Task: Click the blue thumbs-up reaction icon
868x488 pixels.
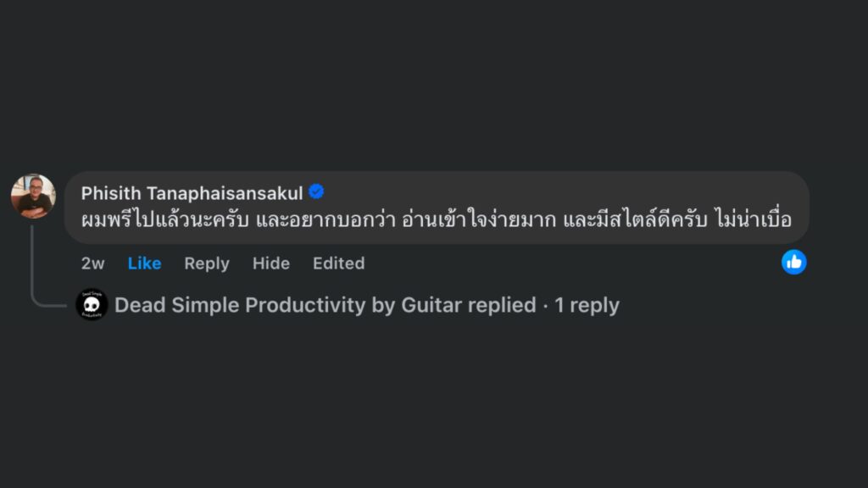Action: pos(793,263)
